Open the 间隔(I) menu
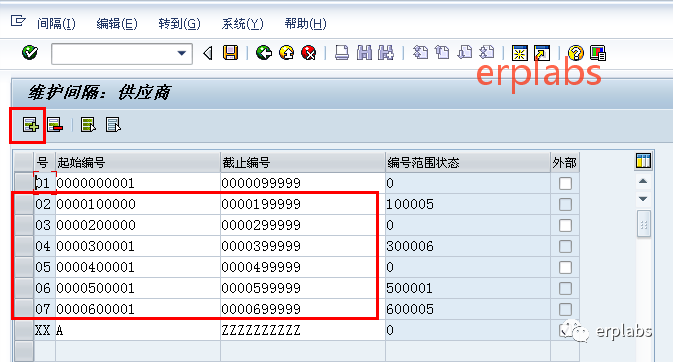673x362 pixels. pyautogui.click(x=56, y=23)
